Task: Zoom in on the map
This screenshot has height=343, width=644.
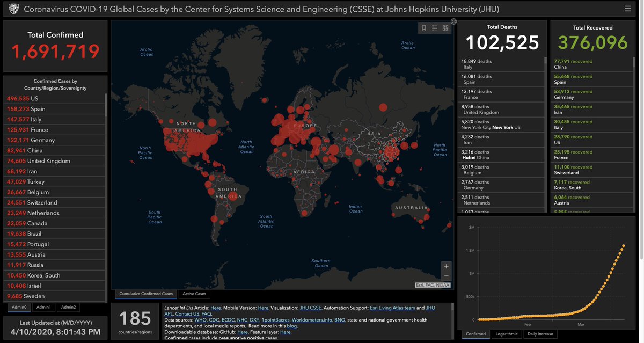Action: tap(446, 266)
